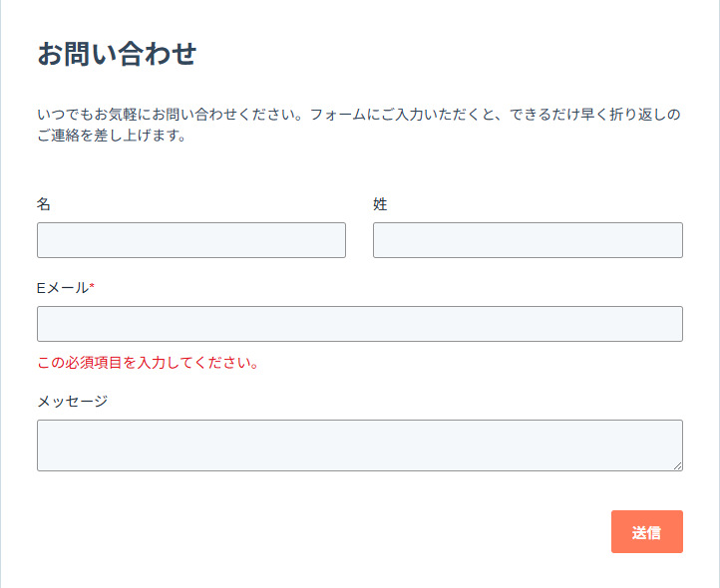Click the text ご連絡を差し上げます
This screenshot has height=588, width=720.
click(x=112, y=137)
